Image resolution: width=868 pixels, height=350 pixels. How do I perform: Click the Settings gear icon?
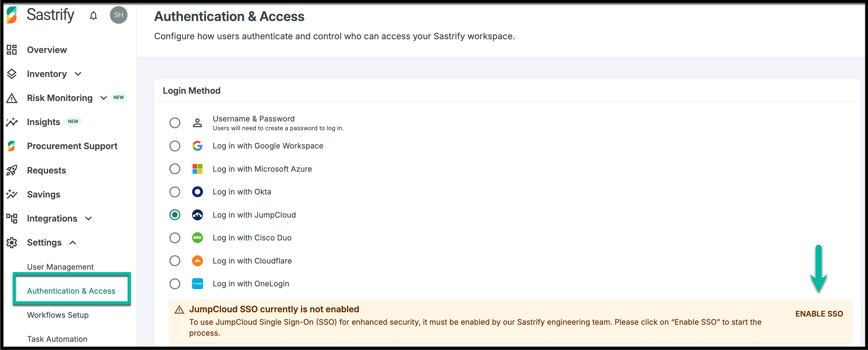12,243
